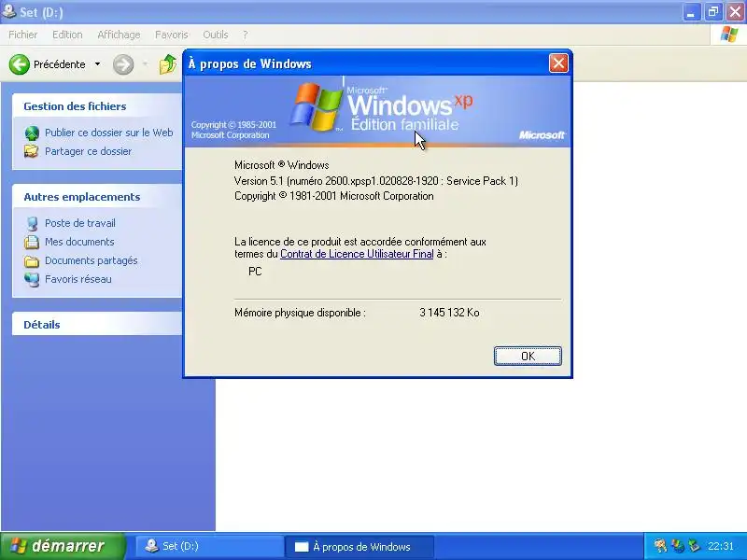Click the middle system tray shield icon
Viewport: 747px width, 560px height.
tap(677, 546)
